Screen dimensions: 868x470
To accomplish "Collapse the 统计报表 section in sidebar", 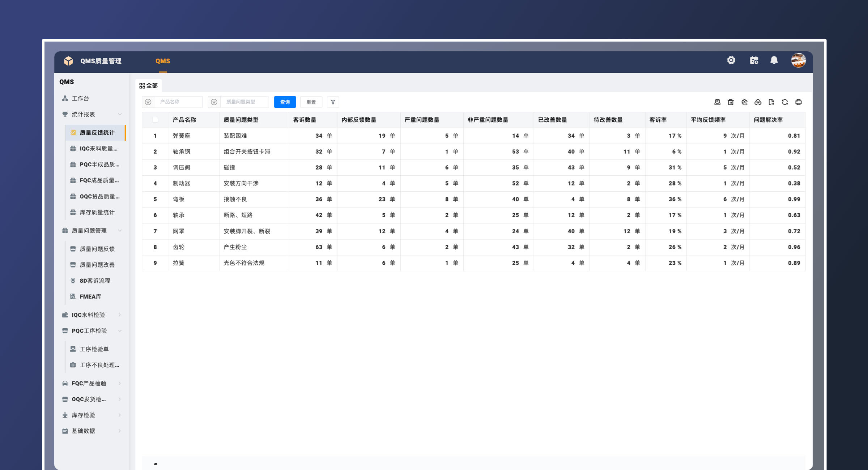I will tap(120, 114).
